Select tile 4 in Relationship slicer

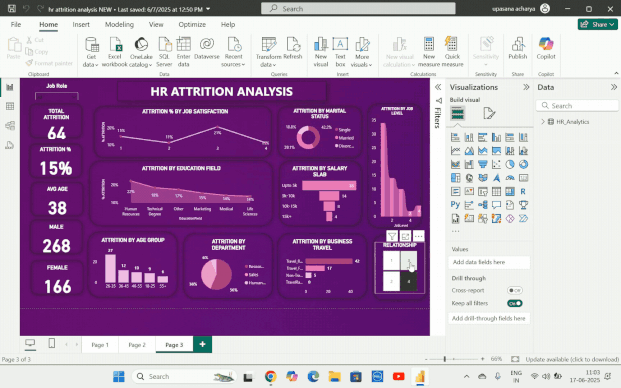tap(409, 281)
